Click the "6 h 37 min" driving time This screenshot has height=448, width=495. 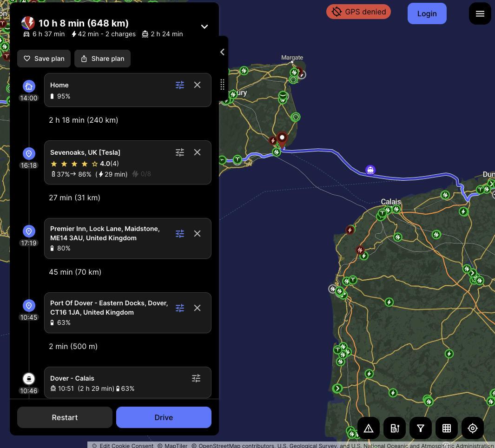(44, 34)
